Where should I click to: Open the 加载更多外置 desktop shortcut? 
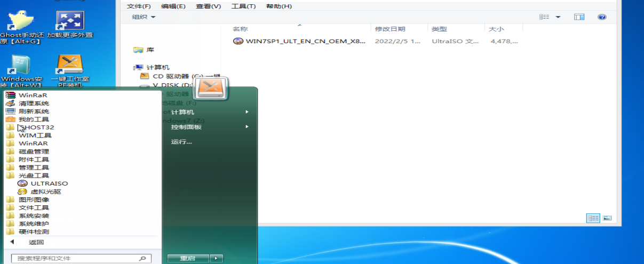point(70,25)
